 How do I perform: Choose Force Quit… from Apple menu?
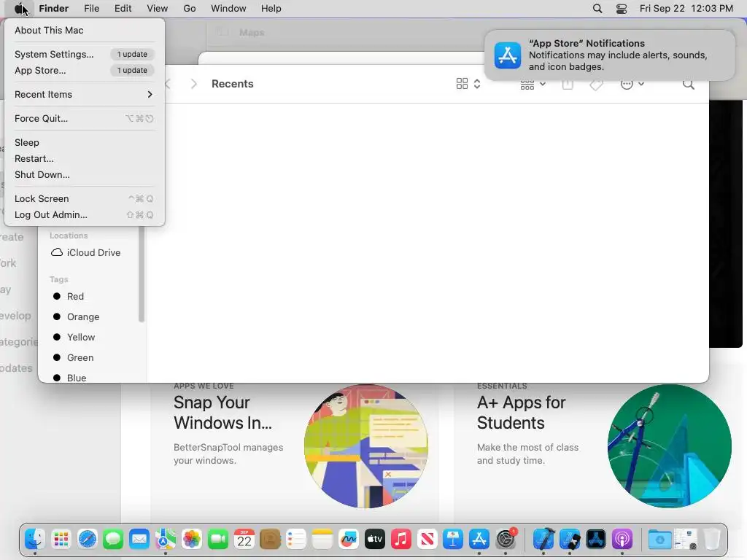tap(85, 119)
